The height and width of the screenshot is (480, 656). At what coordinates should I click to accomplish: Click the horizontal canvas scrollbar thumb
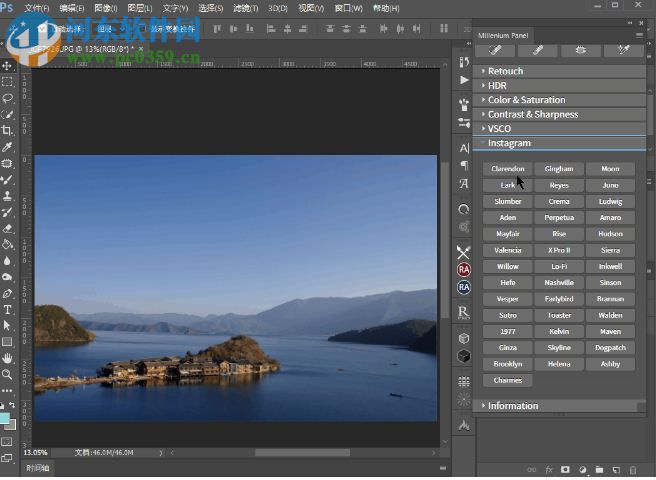302,453
